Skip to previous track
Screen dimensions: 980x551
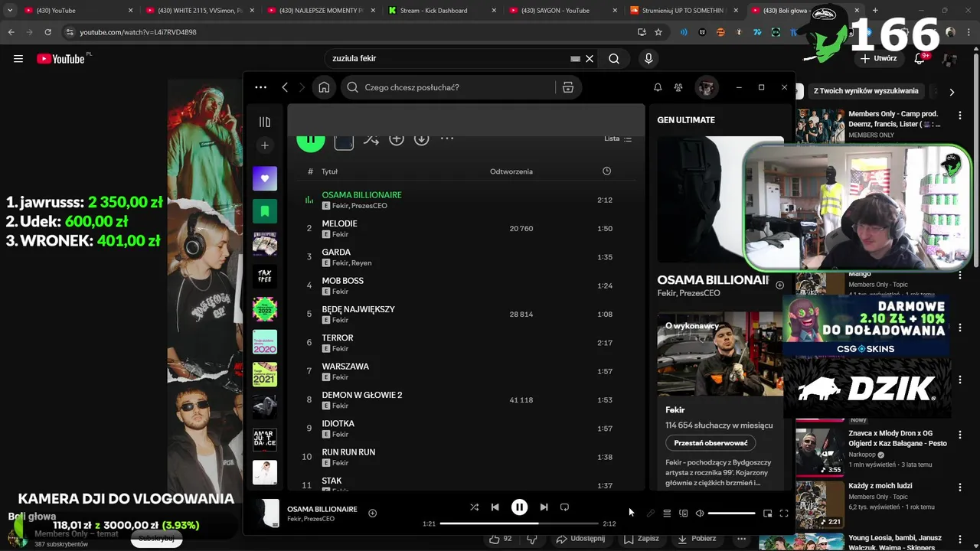(495, 507)
